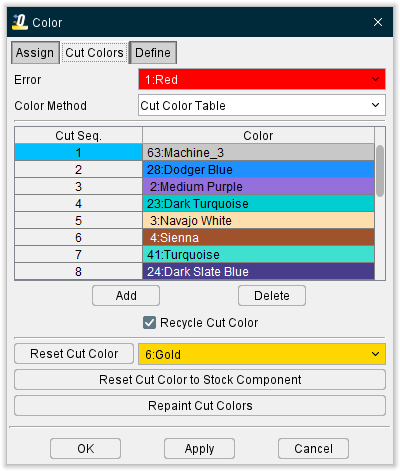
Task: Expand the Color Method dropdown
Action: point(262,105)
